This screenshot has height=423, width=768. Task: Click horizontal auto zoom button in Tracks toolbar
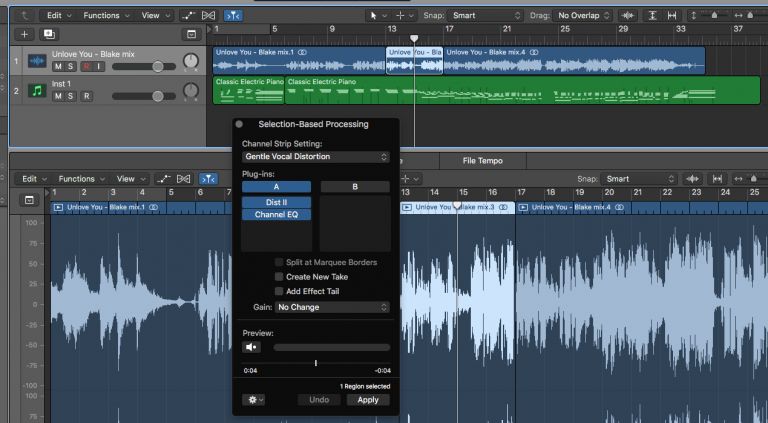click(x=672, y=16)
